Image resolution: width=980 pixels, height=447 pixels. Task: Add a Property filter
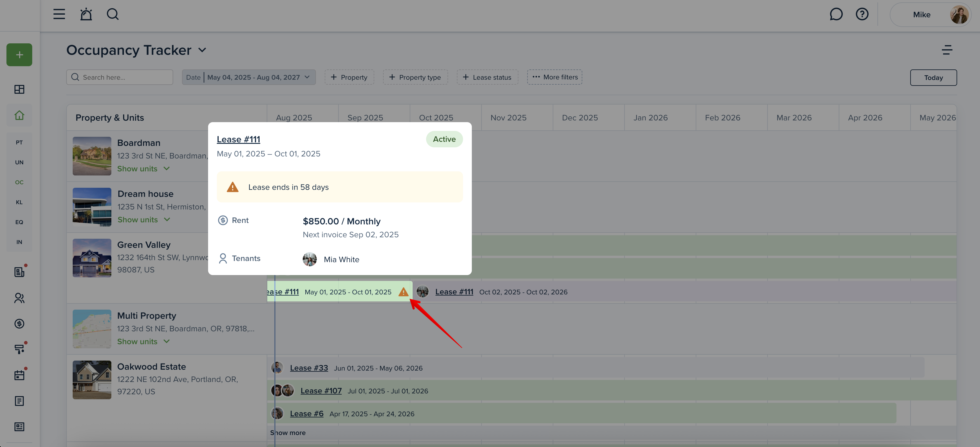coord(349,77)
